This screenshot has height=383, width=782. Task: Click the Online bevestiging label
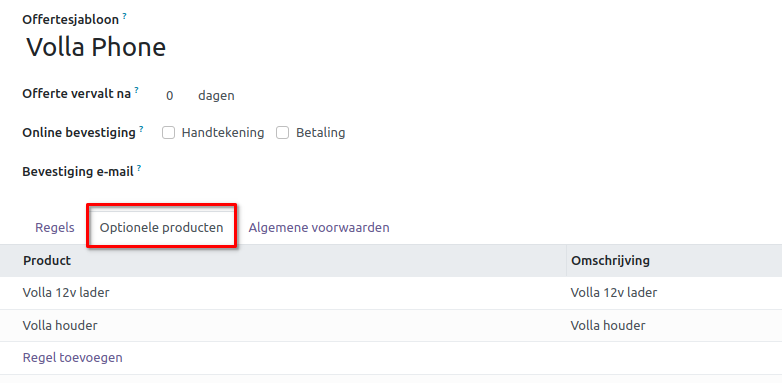click(x=79, y=133)
